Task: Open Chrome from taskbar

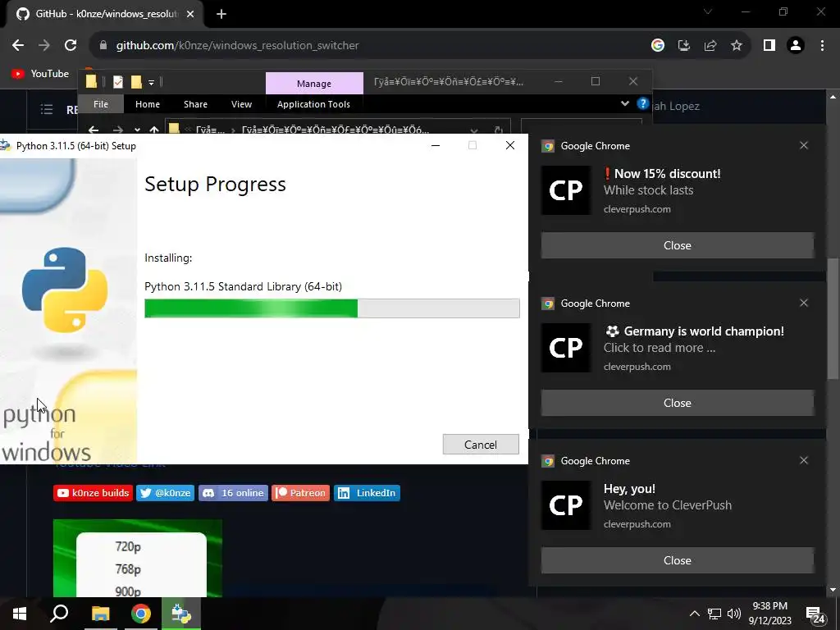Action: [141, 614]
